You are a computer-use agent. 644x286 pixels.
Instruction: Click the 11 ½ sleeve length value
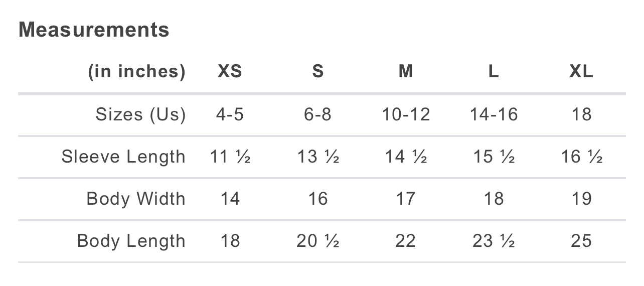[x=230, y=157]
